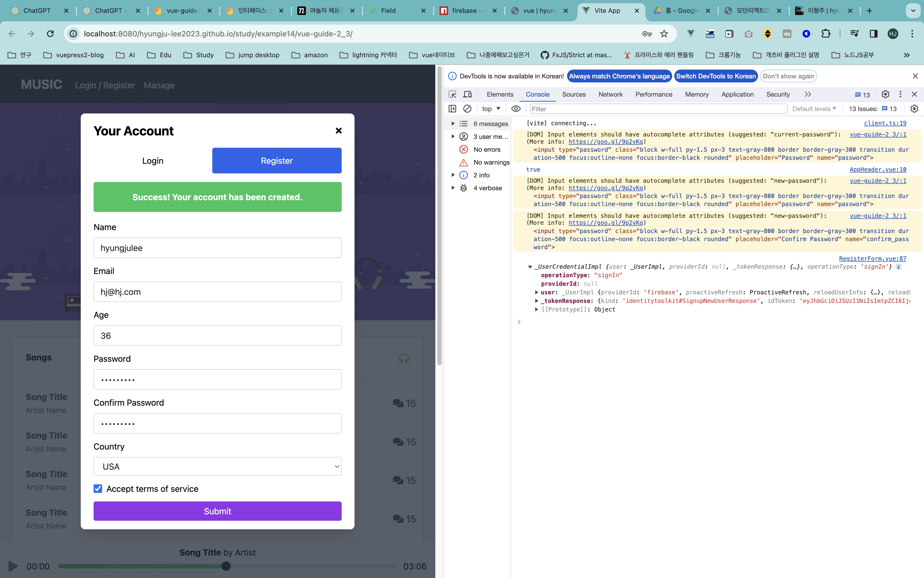The height and width of the screenshot is (578, 924).
Task: Click in the Email input field
Action: pos(218,292)
